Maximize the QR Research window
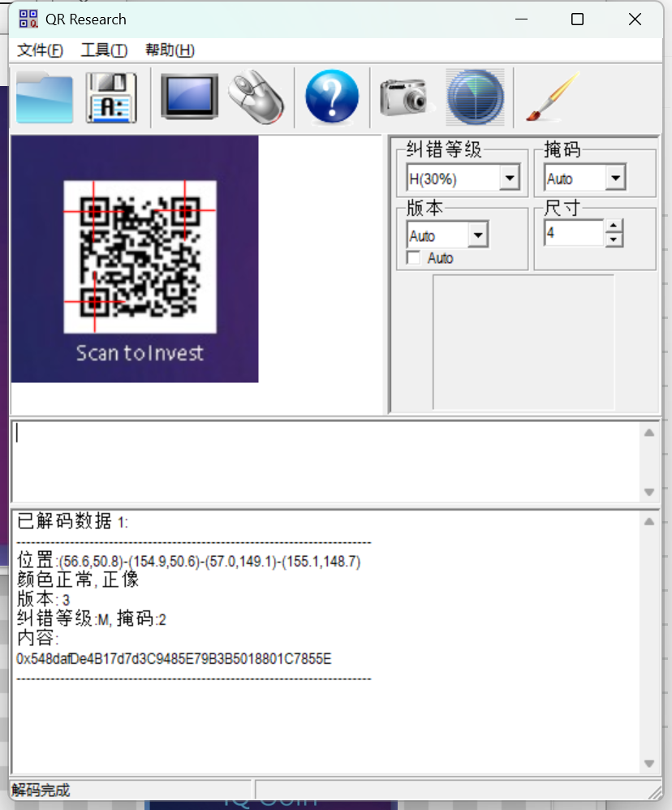The image size is (672, 810). (578, 19)
